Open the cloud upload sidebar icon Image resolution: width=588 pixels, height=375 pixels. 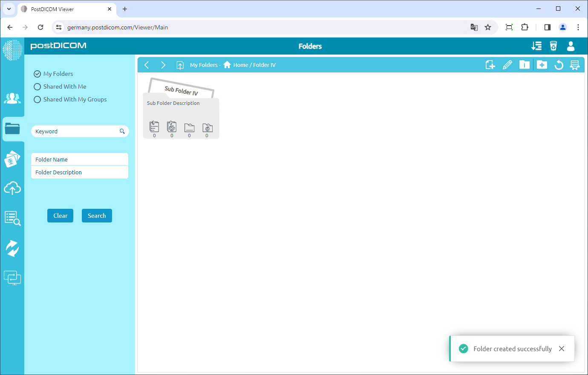tap(12, 188)
